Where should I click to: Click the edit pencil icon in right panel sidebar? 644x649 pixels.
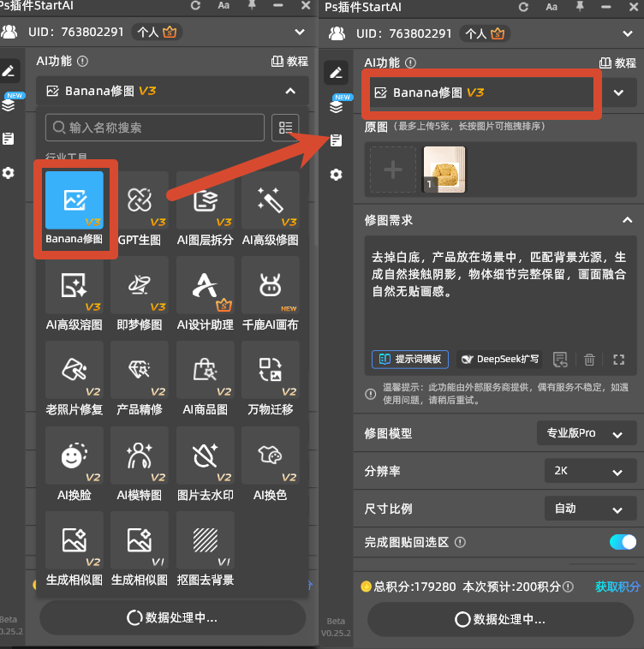(x=336, y=73)
